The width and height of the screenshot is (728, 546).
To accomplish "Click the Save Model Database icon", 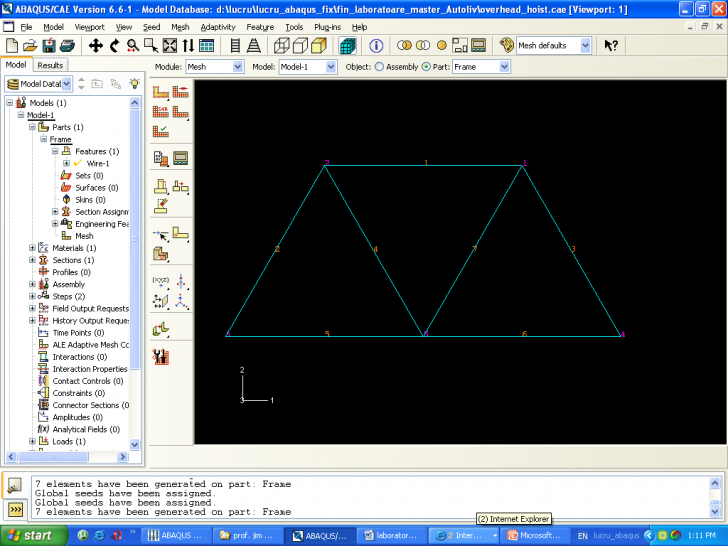I will [48, 46].
